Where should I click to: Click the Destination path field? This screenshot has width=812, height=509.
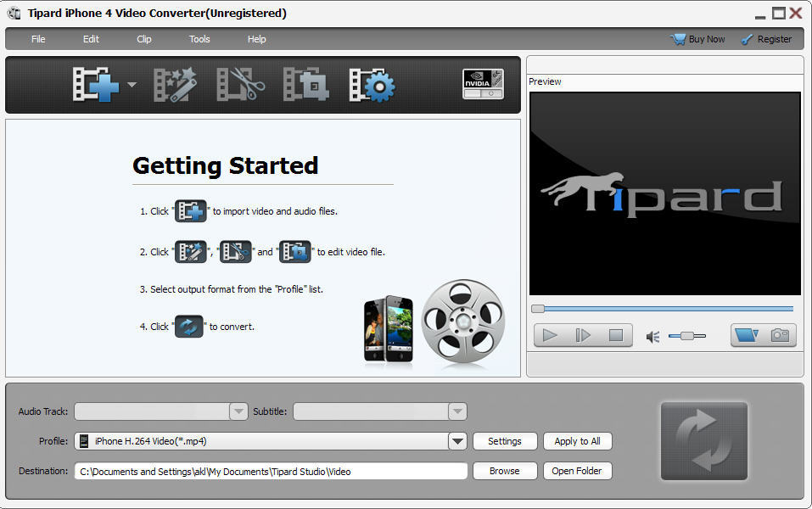(271, 471)
